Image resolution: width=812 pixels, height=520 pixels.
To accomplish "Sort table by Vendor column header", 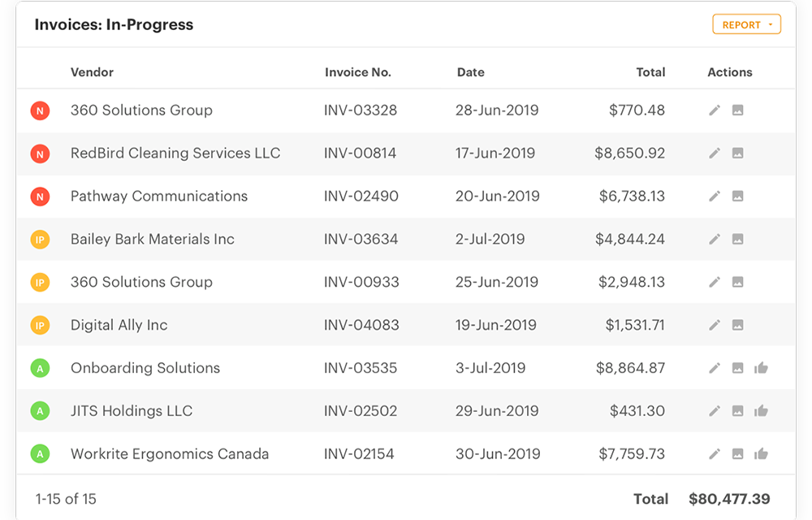I will tap(92, 72).
